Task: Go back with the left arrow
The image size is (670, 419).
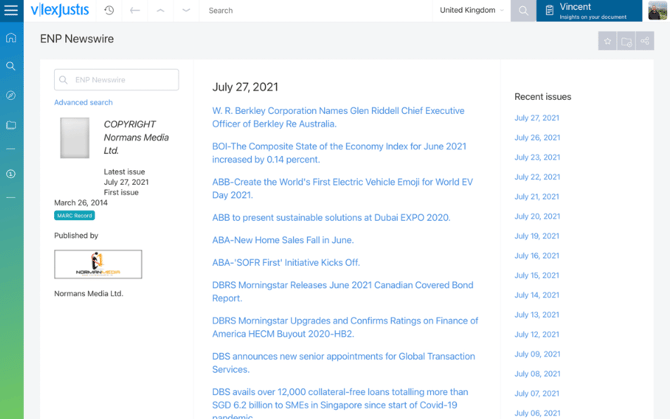Action: click(135, 10)
